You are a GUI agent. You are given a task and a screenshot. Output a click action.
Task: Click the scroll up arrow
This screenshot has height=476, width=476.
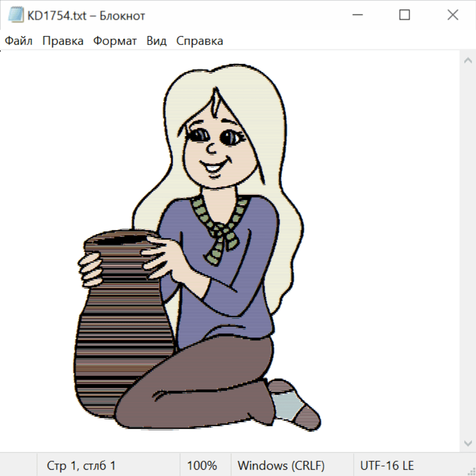(468, 61)
